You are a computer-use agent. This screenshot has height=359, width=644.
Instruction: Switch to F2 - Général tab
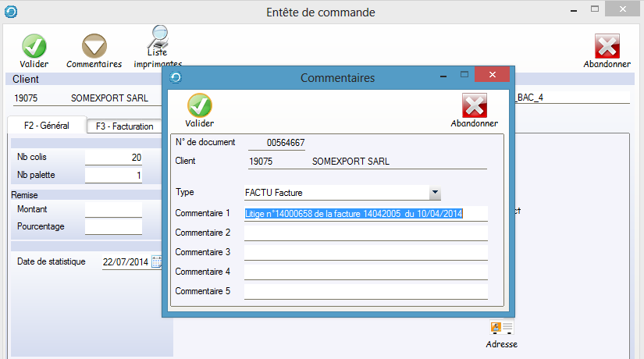[x=45, y=126]
